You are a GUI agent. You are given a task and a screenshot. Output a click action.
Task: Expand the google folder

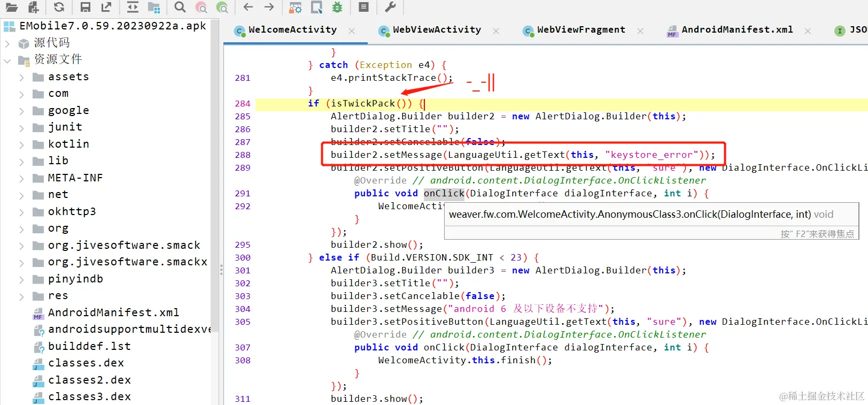tap(21, 111)
